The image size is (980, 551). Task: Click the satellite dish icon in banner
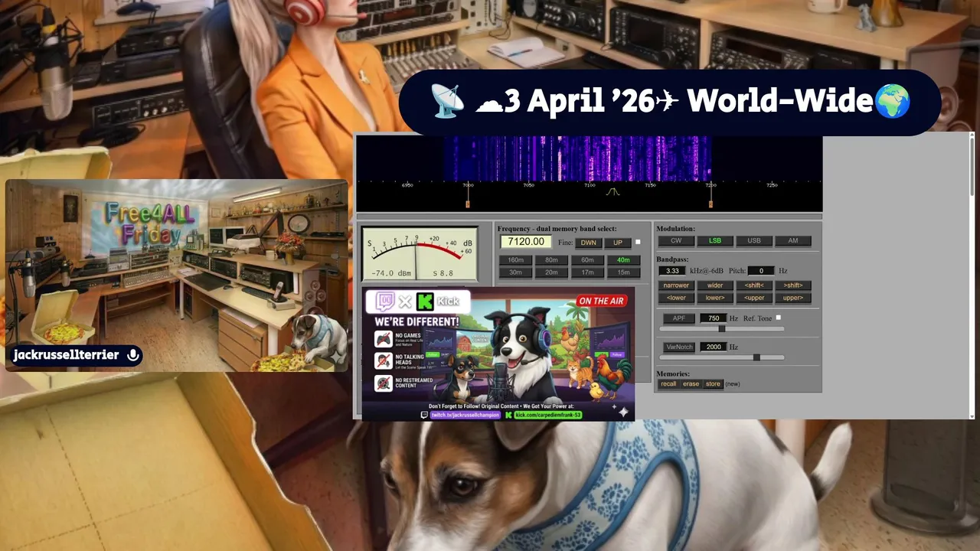(447, 102)
